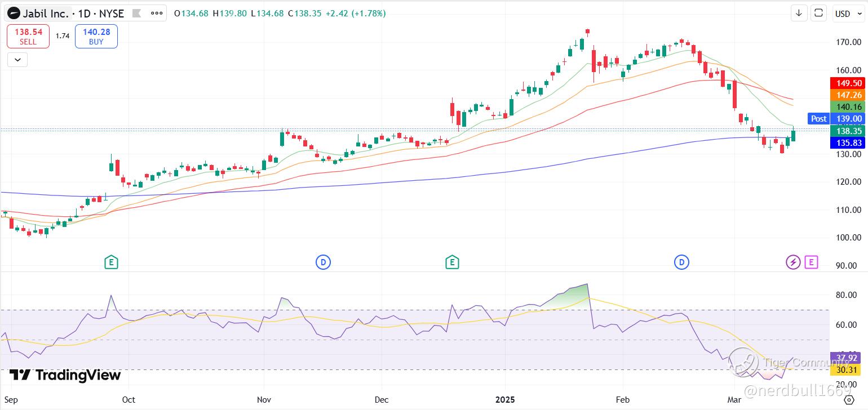Click the BUY 140.28 button
Image resolution: width=868 pixels, height=410 pixels.
[96, 37]
